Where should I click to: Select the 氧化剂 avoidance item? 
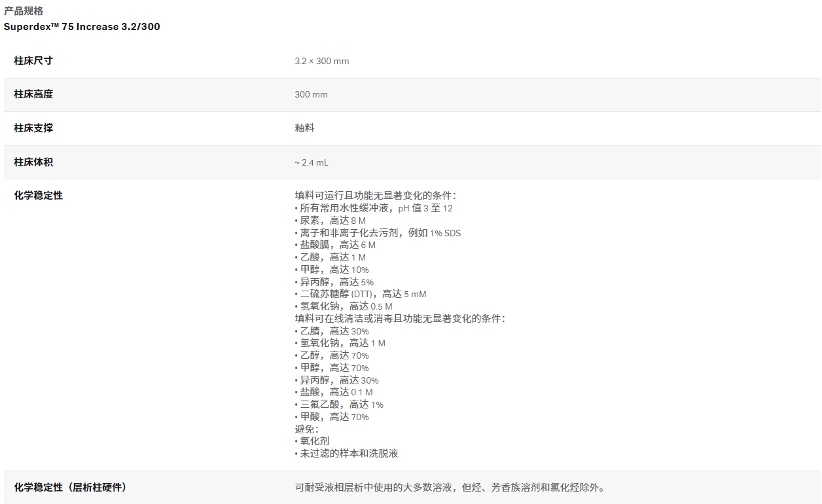pos(312,441)
